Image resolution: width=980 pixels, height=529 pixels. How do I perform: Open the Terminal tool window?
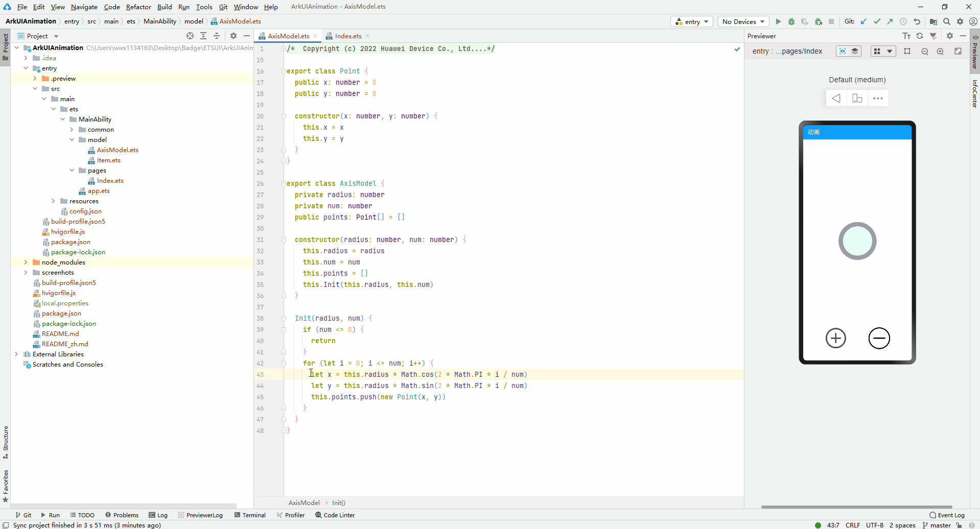(250, 515)
